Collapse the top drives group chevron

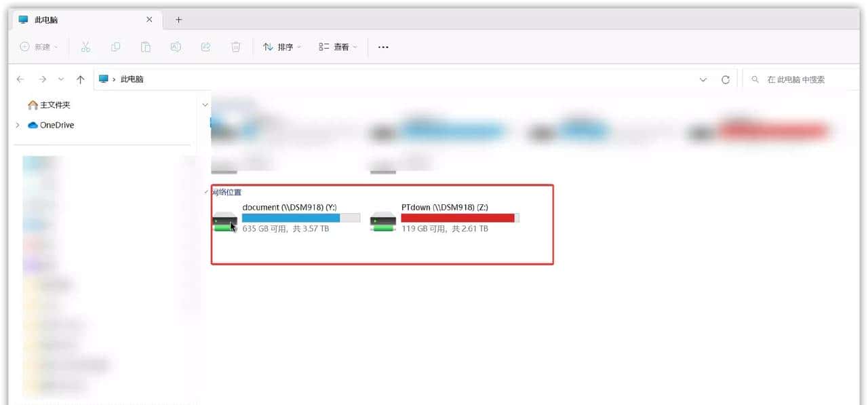(205, 105)
